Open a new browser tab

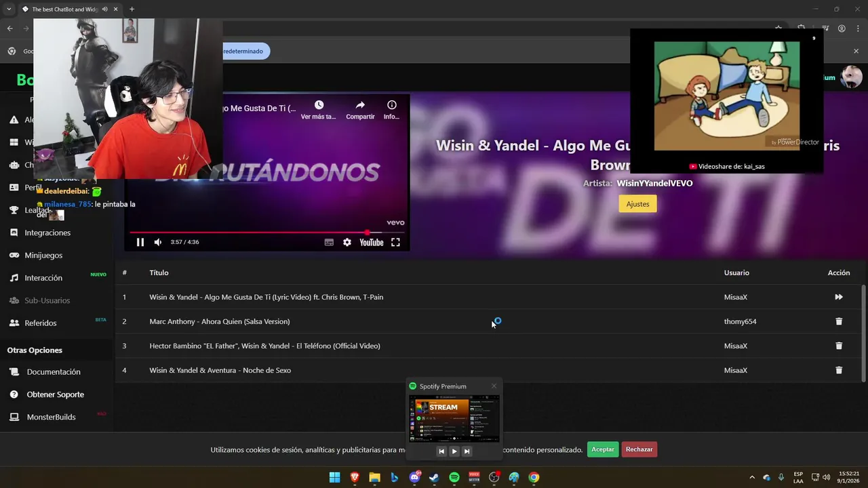(132, 9)
